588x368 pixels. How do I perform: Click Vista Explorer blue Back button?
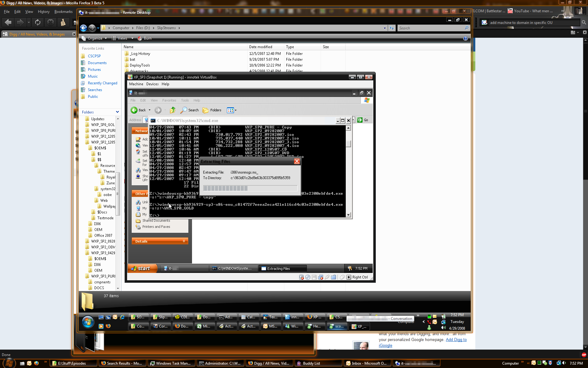pos(84,28)
